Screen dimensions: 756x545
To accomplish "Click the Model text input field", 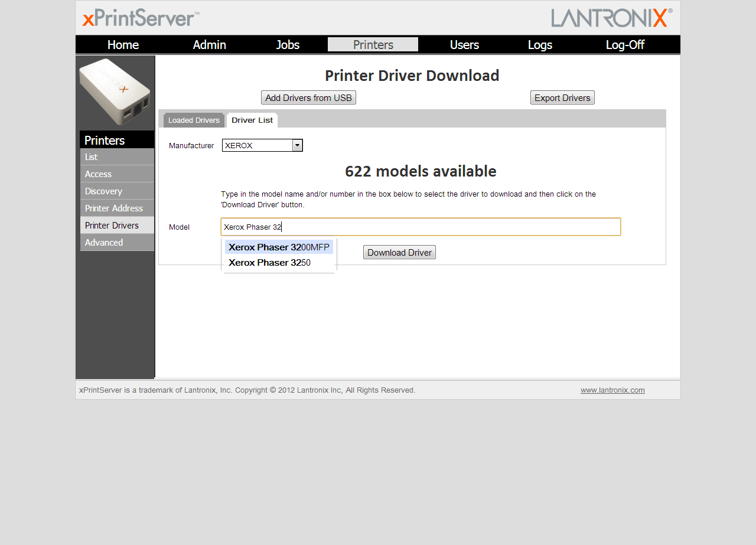I will pyautogui.click(x=421, y=227).
